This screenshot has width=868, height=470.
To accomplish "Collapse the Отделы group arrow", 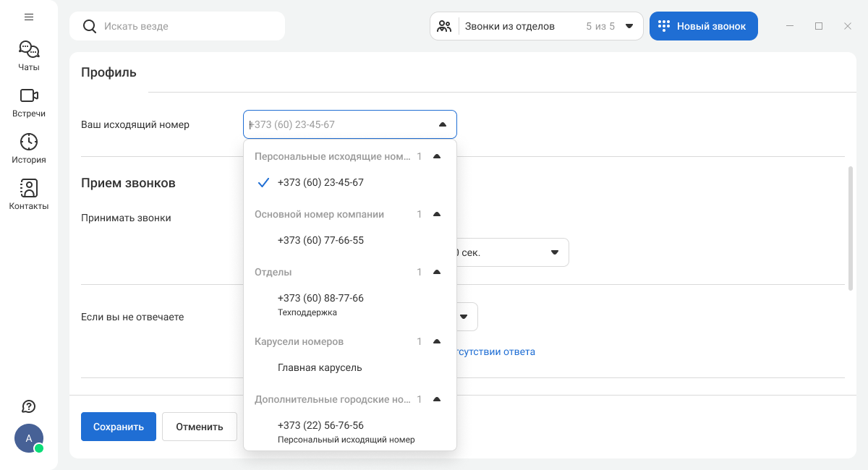I will pos(436,272).
